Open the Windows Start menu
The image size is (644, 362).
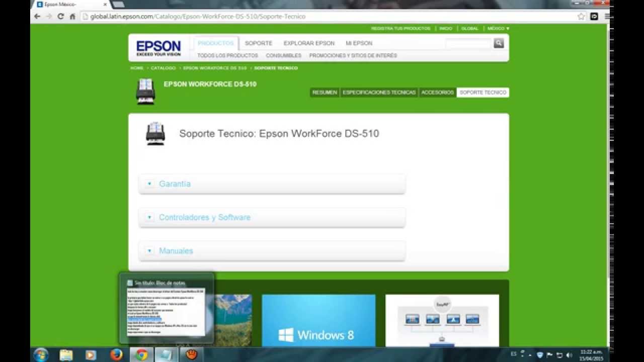[41, 354]
